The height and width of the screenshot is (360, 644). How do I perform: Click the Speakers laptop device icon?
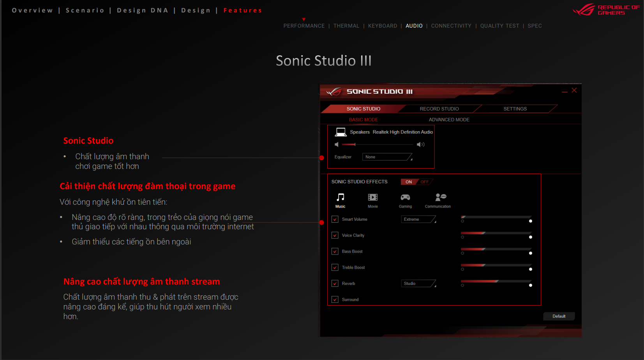pyautogui.click(x=341, y=132)
